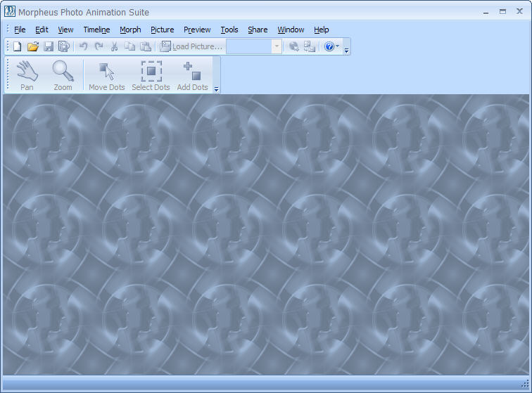Expand the picture selection combo box
The image size is (532, 393).
pos(277,46)
